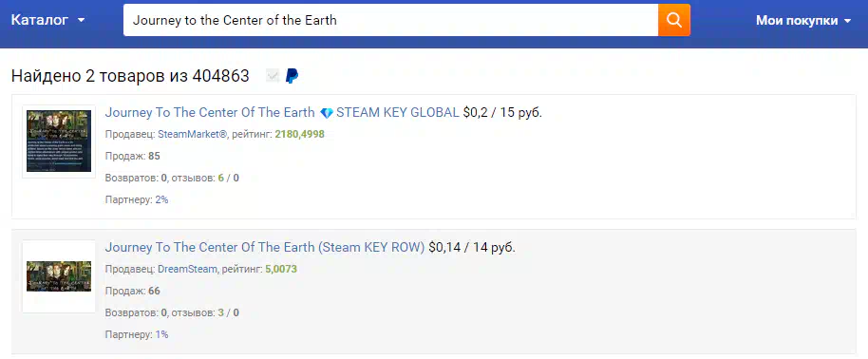The image size is (868, 359).
Task: Click 3 positive reviews of second item
Action: [221, 313]
